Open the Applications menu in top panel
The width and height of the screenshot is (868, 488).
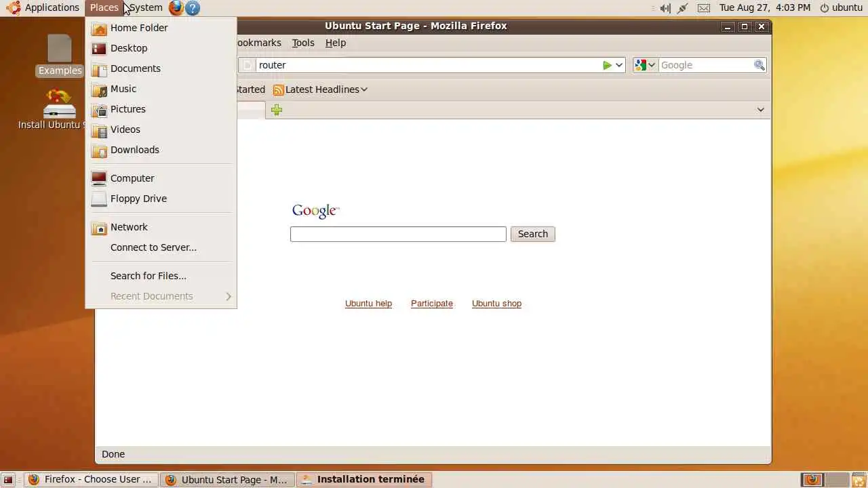[43, 7]
